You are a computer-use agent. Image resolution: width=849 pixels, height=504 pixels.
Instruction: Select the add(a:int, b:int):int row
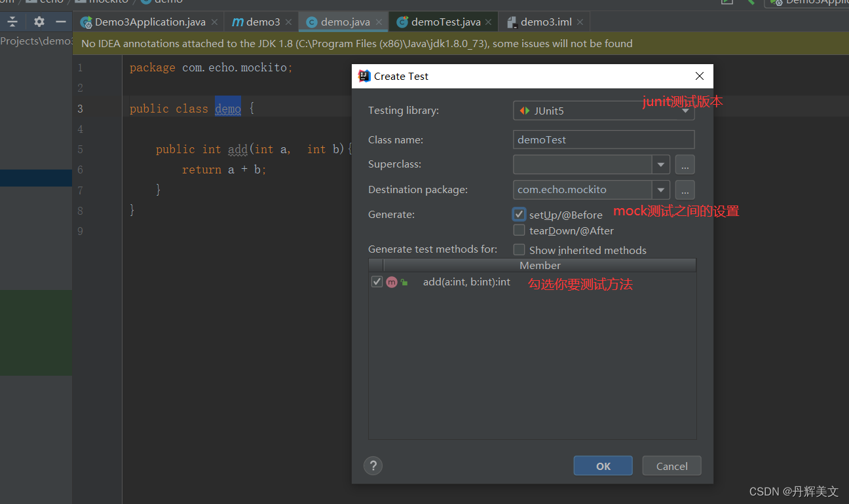(532, 282)
